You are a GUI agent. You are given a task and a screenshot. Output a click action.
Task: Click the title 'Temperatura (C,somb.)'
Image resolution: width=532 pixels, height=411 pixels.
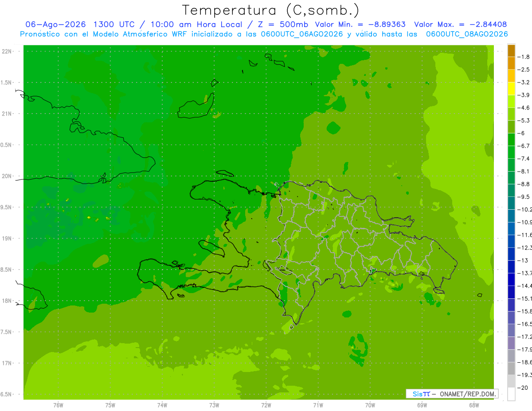(x=271, y=10)
